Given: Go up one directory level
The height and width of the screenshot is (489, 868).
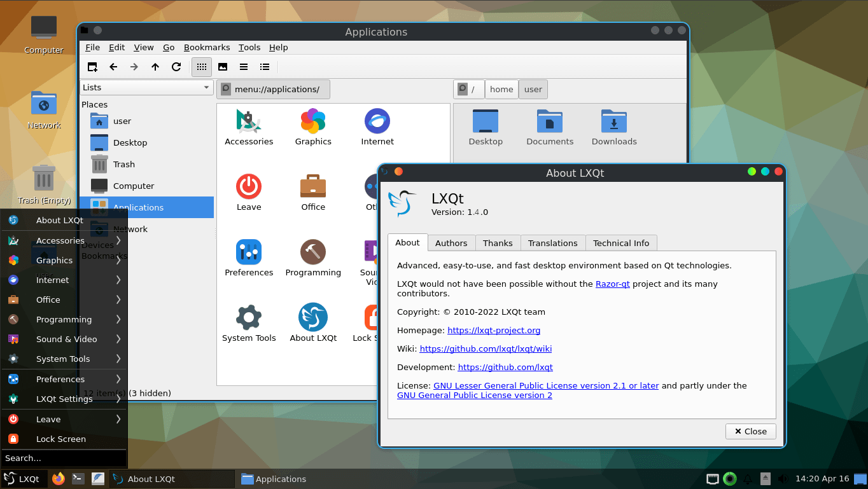Looking at the screenshot, I should [155, 67].
